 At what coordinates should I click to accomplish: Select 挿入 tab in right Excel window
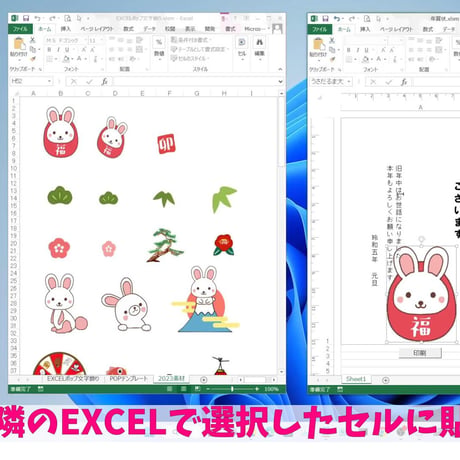coord(365,29)
